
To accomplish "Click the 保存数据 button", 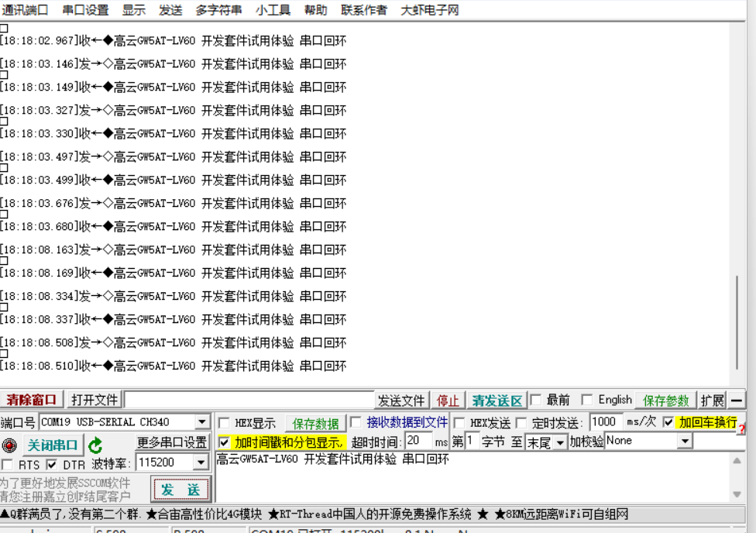I will tap(316, 424).
